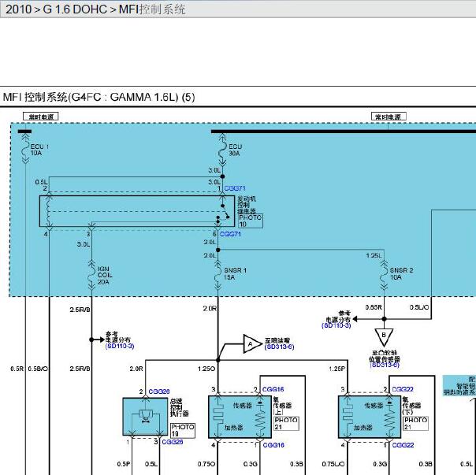The image size is (476, 475).
Task: Click the '0.5R' wire label
Action: tap(17, 369)
